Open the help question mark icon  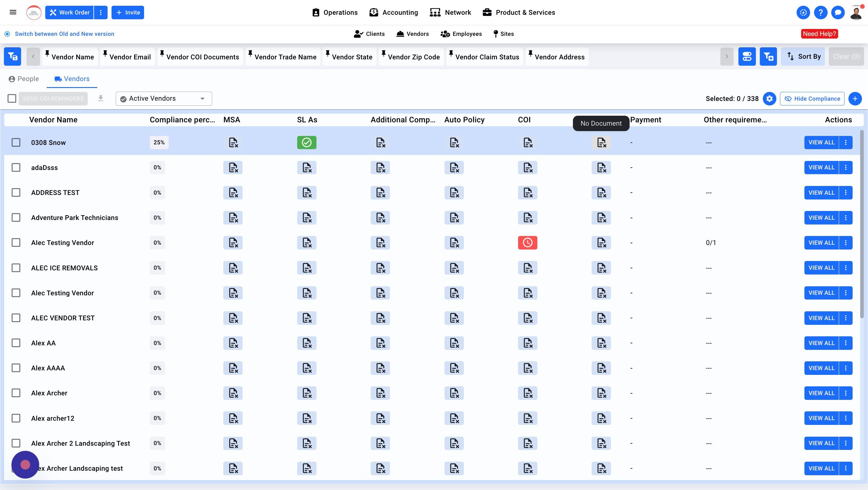[820, 12]
